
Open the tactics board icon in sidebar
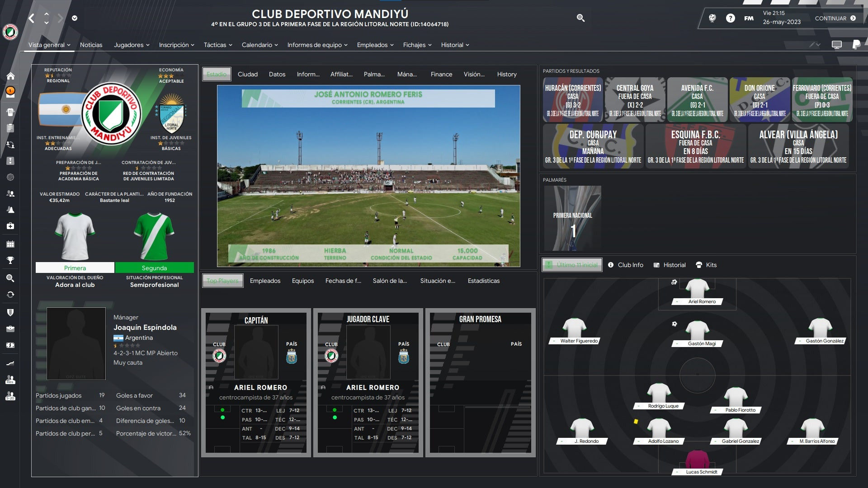[10, 161]
